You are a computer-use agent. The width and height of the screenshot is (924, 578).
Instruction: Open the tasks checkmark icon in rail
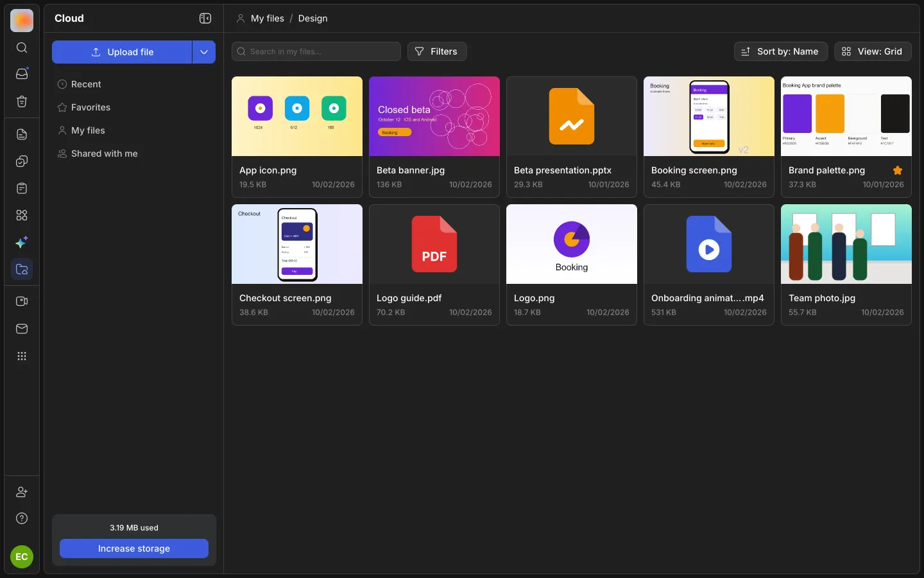[22, 161]
